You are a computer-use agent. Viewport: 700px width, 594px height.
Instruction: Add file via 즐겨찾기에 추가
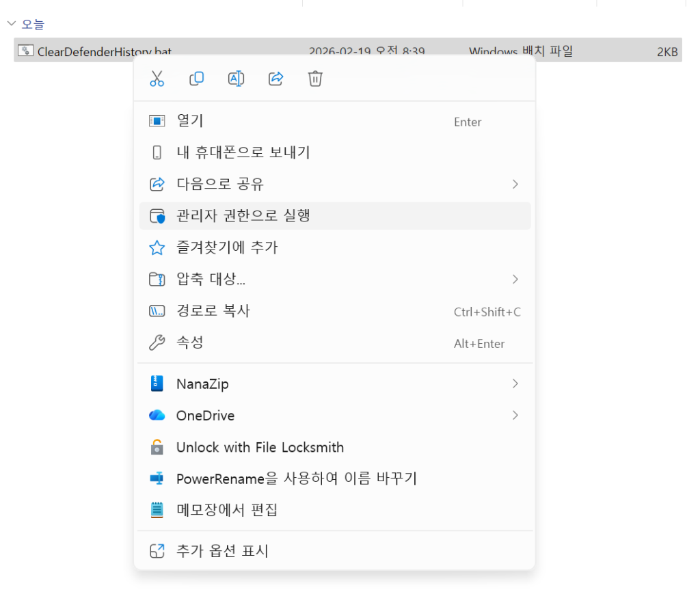click(x=227, y=247)
